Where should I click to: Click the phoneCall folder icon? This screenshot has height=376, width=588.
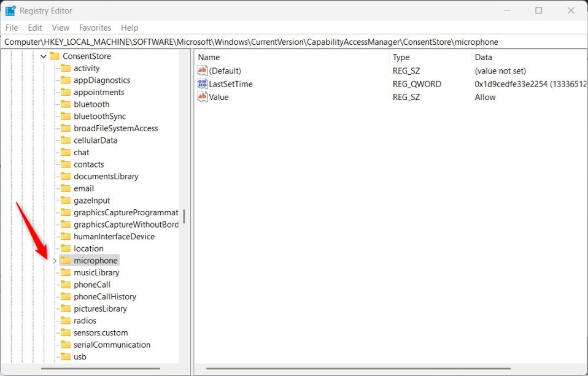tap(66, 284)
